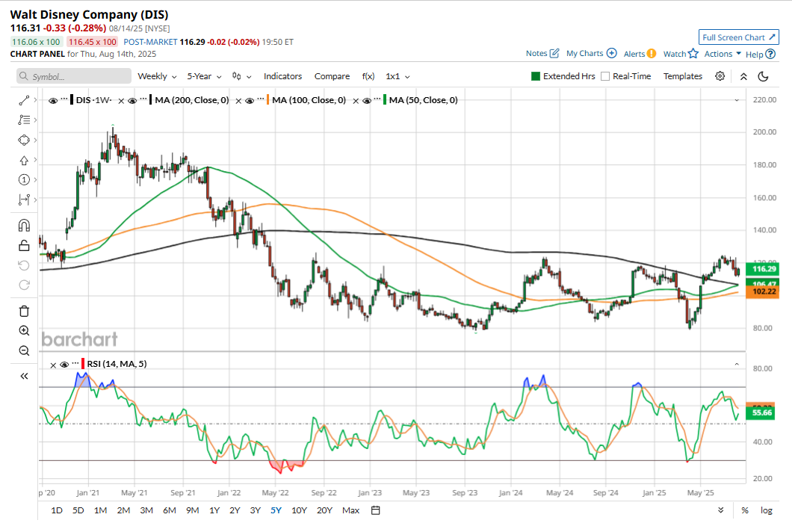This screenshot has width=792, height=532.
Task: Choose the up arrow marker tool
Action: (24, 160)
